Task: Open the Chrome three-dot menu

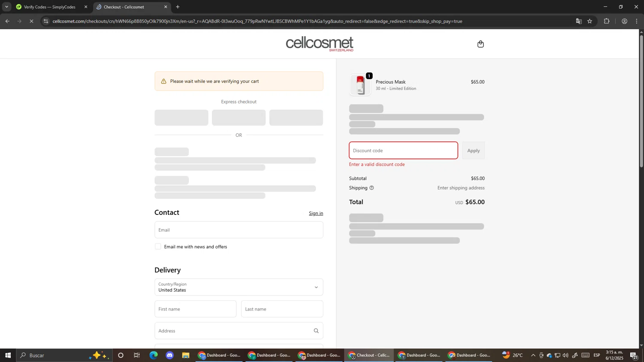Action: (637, 21)
